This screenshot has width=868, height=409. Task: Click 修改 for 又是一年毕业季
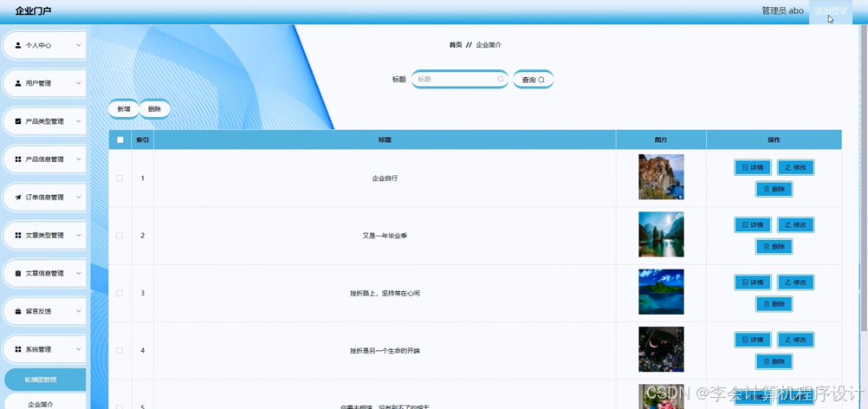pos(795,224)
